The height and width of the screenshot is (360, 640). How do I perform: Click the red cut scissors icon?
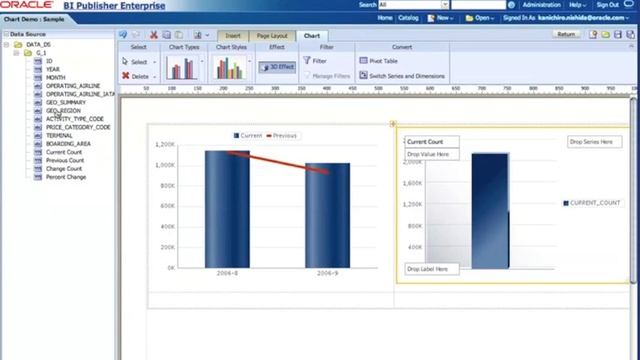153,35
